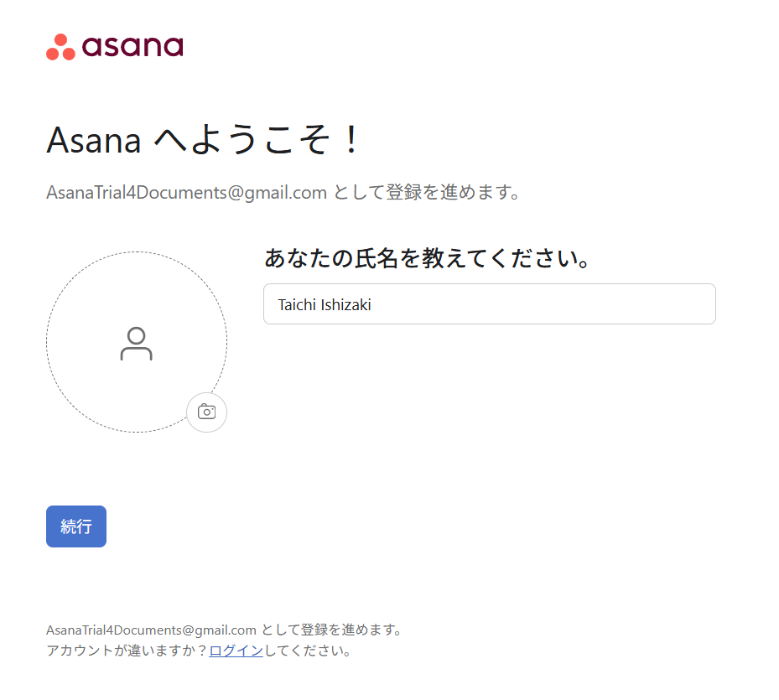This screenshot has width=779, height=700.
Task: Click the Asana three-dot logo icon
Action: pyautogui.click(x=60, y=47)
